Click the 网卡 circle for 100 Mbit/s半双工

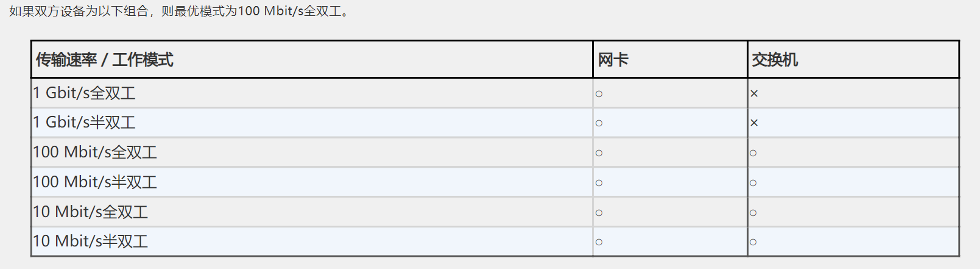coord(599,183)
